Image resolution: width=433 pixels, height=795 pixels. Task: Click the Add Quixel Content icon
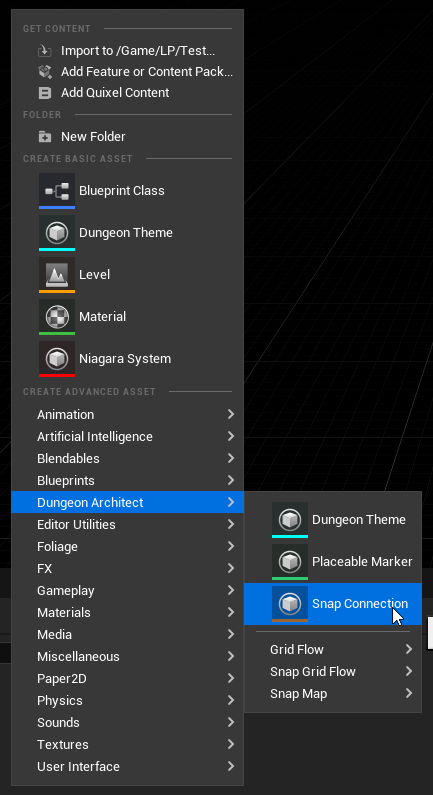[x=45, y=93]
